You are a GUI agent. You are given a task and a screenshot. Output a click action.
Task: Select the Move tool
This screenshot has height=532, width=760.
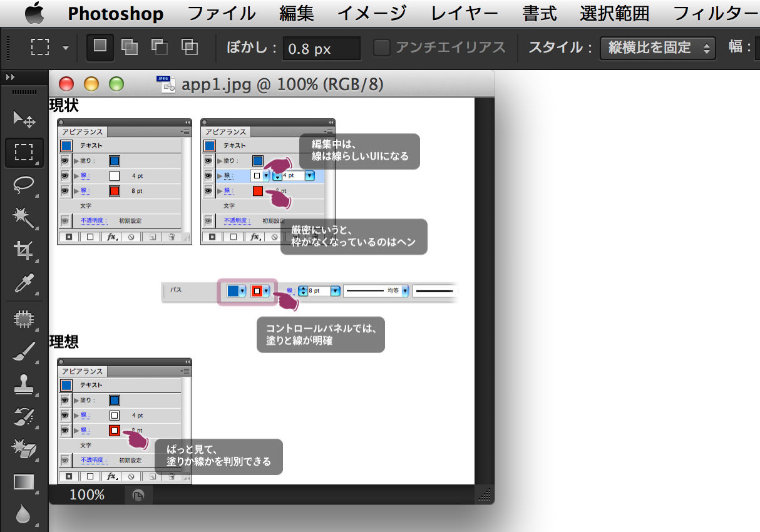point(24,118)
